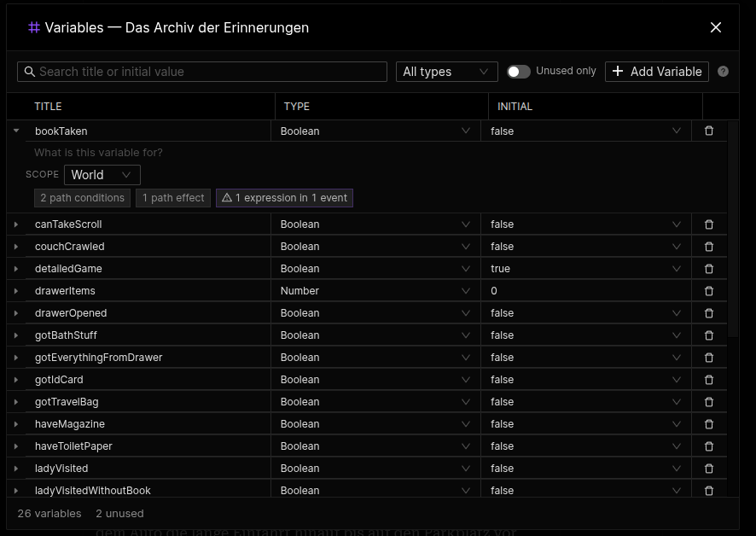This screenshot has width=756, height=536.
Task: Delete the bookTaken variable
Action: [x=709, y=131]
